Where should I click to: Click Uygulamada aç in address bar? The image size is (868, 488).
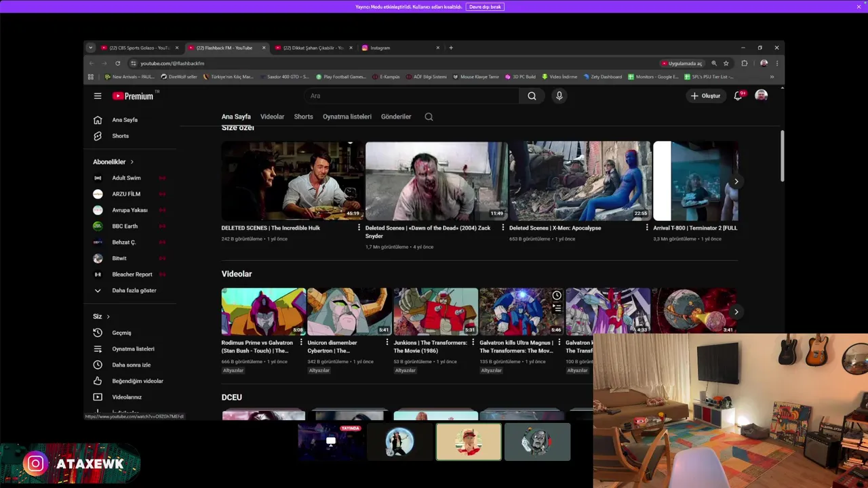coord(682,63)
